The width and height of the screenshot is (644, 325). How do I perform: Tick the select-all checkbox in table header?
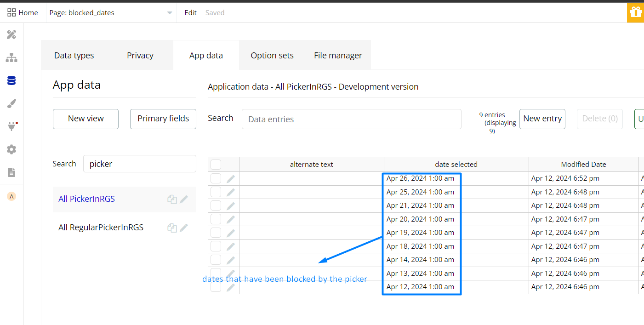click(216, 165)
